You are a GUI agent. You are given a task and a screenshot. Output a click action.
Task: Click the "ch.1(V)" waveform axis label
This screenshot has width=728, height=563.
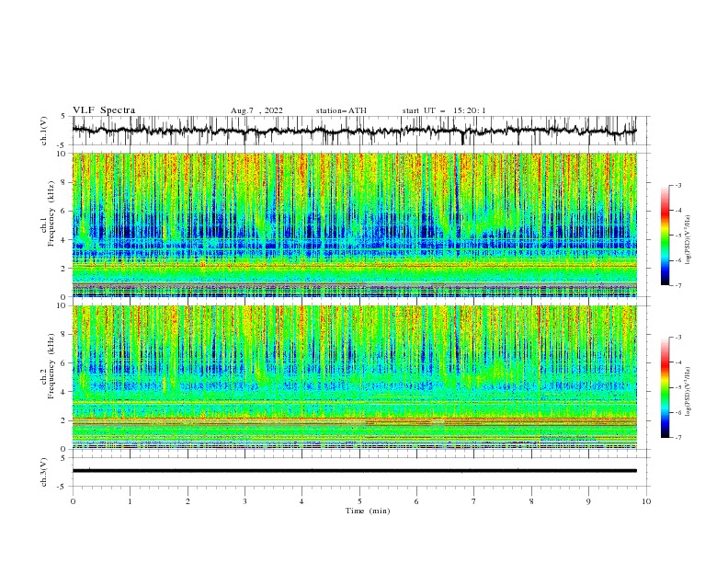point(44,131)
